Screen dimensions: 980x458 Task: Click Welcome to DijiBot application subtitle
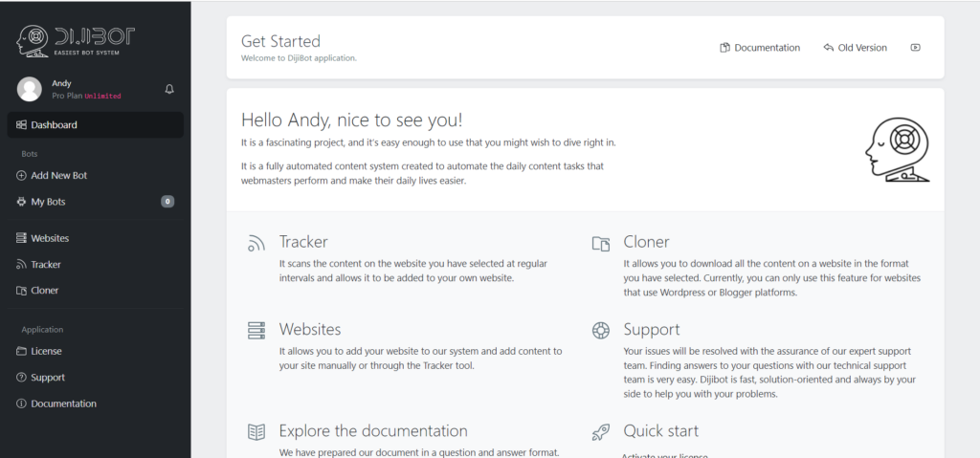(x=299, y=58)
